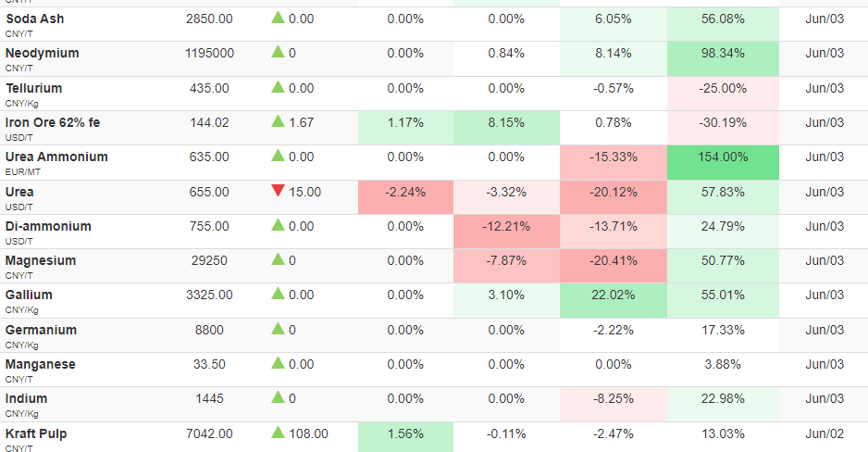Click the red -20.41% Magnesium cell

tap(614, 266)
